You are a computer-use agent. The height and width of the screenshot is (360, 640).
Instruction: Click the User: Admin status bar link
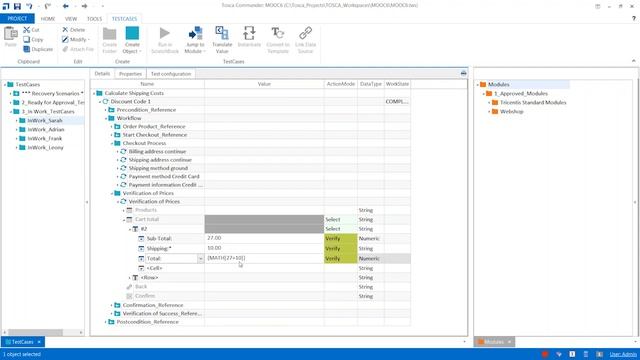(622, 354)
